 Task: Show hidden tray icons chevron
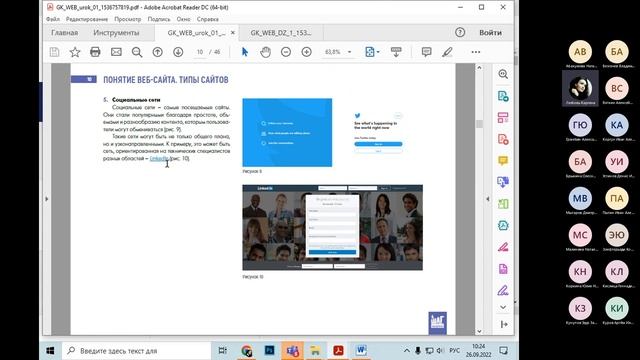click(407, 351)
